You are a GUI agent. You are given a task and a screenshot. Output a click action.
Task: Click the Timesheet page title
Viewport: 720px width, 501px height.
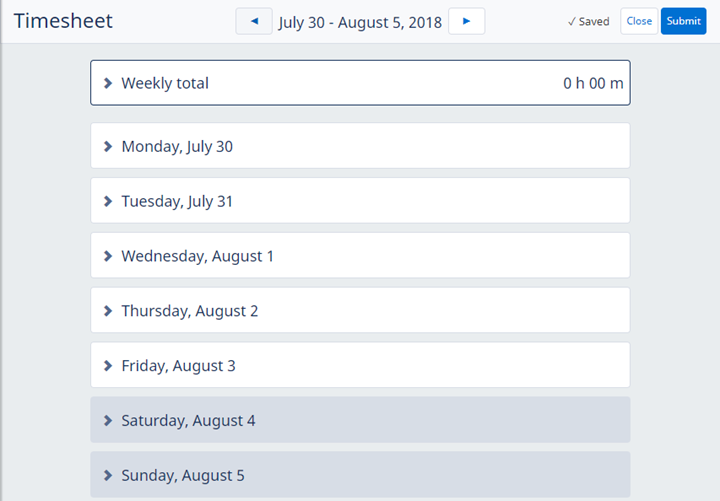(63, 21)
